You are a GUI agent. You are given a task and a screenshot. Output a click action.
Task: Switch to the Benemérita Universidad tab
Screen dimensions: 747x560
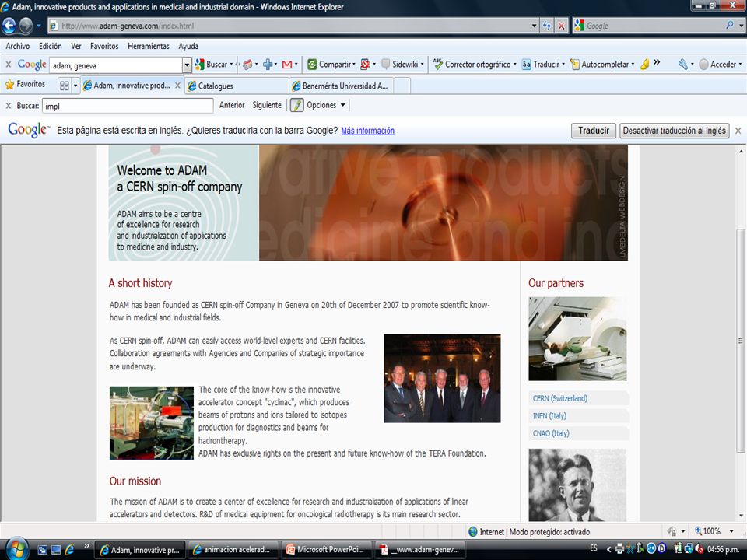pos(341,86)
